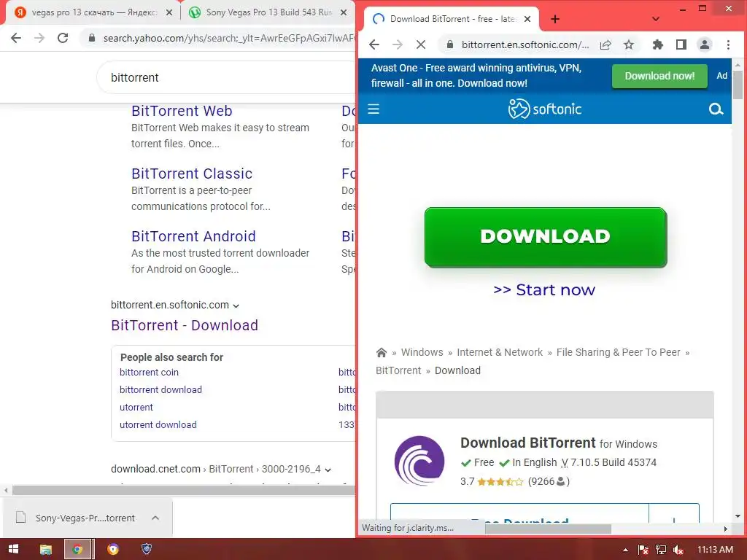Click the big green DOWNLOAD button
This screenshot has width=747, height=560.
click(x=546, y=237)
